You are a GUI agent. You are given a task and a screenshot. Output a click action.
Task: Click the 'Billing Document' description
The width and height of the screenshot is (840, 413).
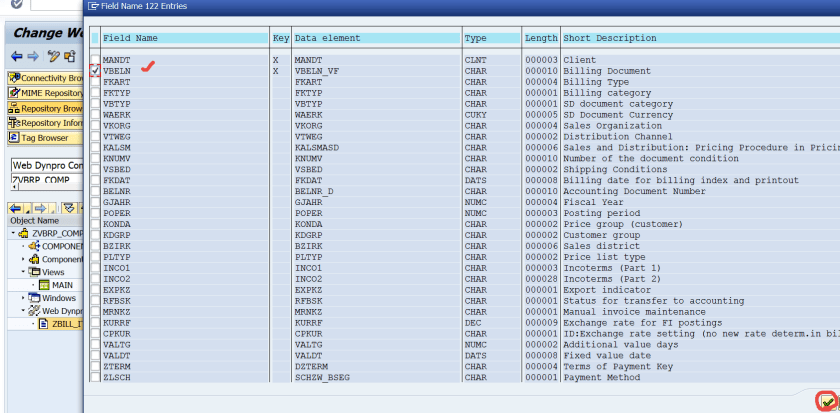[607, 71]
